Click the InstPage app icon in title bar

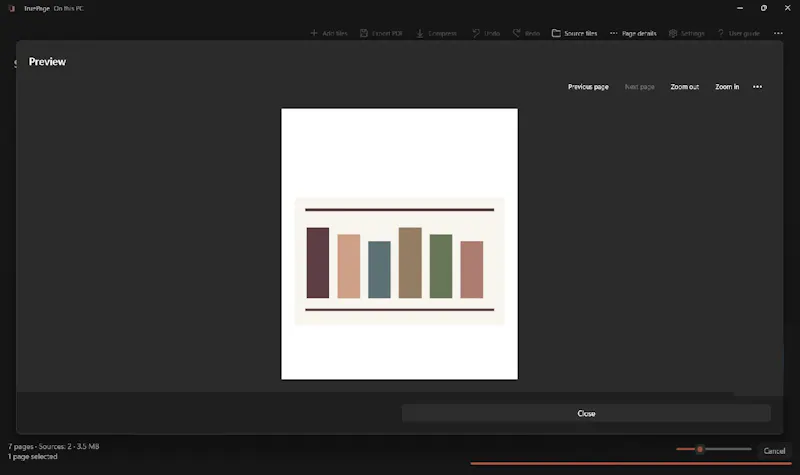tap(12, 8)
